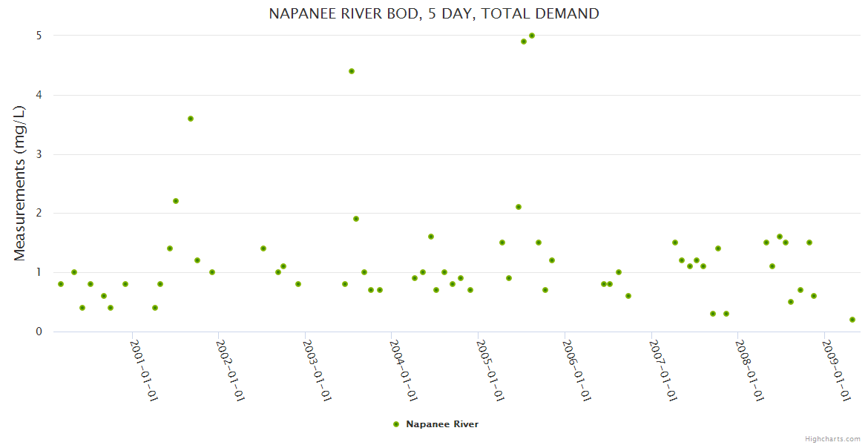Click the chart title Napanee River BOD
868x445 pixels.
pyautogui.click(x=434, y=13)
